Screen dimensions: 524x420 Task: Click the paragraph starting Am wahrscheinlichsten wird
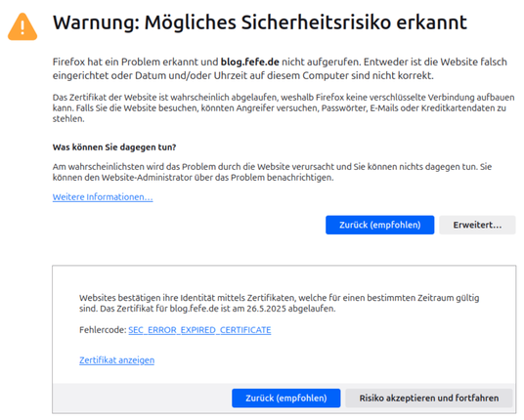coord(272,172)
